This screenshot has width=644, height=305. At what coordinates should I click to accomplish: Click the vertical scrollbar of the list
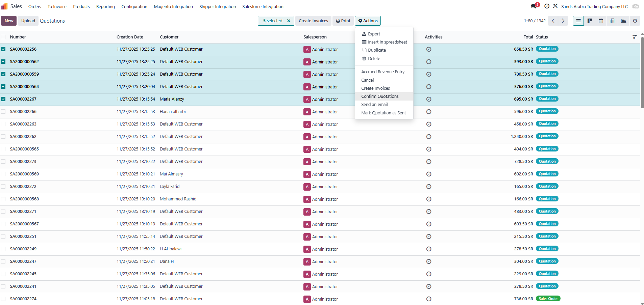click(642, 73)
